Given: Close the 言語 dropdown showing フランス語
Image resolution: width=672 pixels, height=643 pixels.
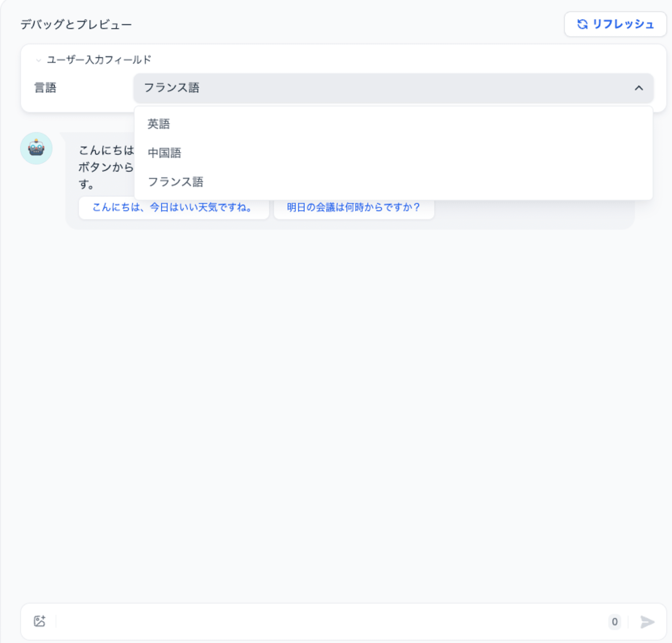Looking at the screenshot, I should click(393, 88).
